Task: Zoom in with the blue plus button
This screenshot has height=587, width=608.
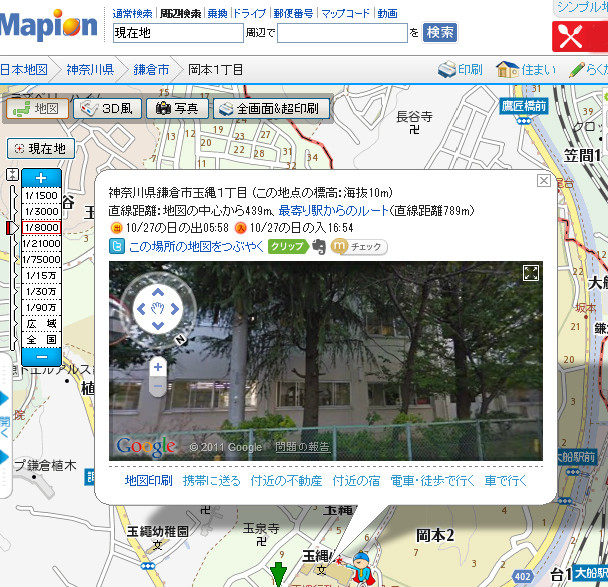Action: [x=41, y=178]
